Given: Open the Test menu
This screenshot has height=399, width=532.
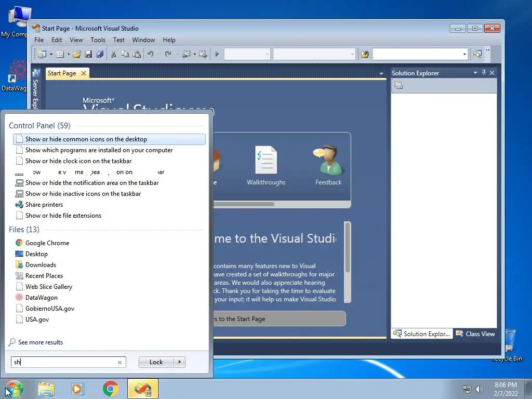Looking at the screenshot, I should [118, 40].
